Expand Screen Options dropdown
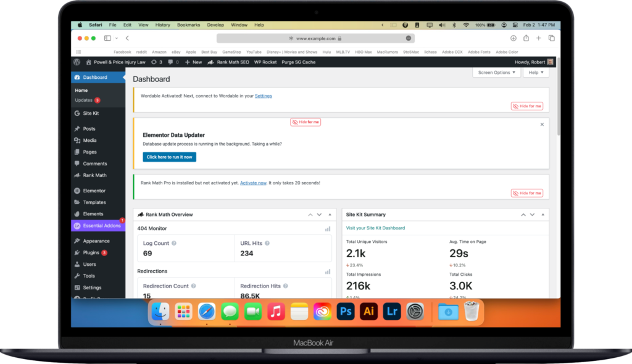This screenshot has height=364, width=632. pyautogui.click(x=497, y=73)
